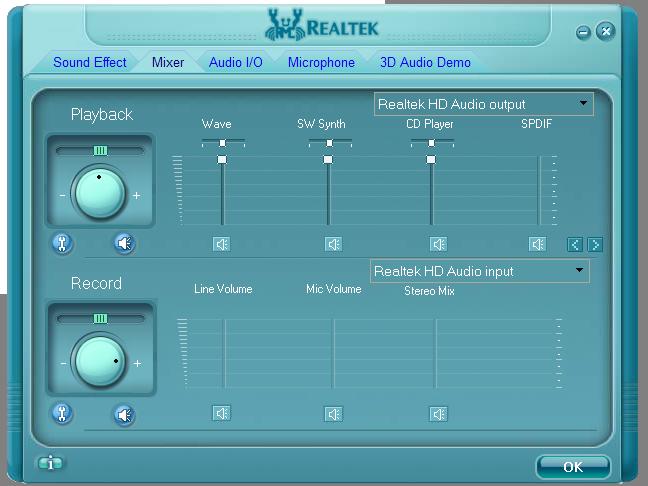Image resolution: width=648 pixels, height=486 pixels.
Task: Click the CD Player volume fader handle
Action: click(x=431, y=160)
